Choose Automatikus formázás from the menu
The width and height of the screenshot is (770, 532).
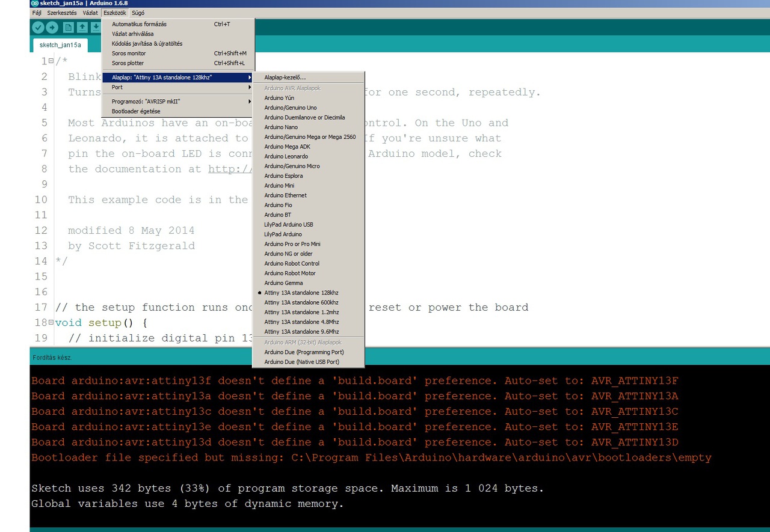click(x=179, y=24)
